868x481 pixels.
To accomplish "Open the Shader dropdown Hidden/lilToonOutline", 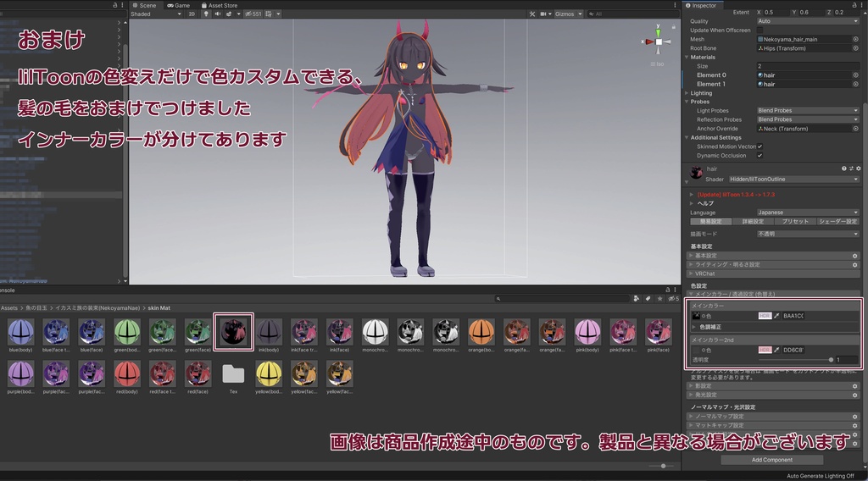I will tap(793, 180).
